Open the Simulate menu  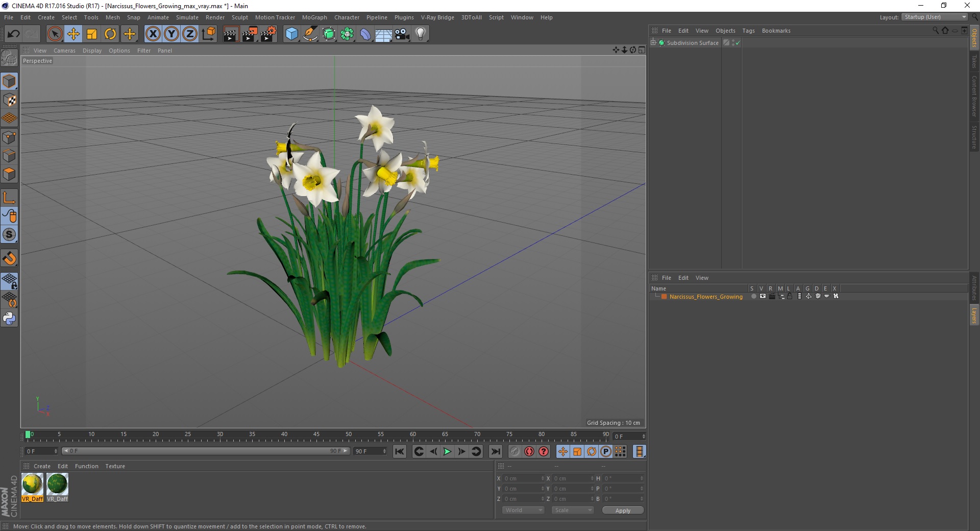pyautogui.click(x=187, y=17)
